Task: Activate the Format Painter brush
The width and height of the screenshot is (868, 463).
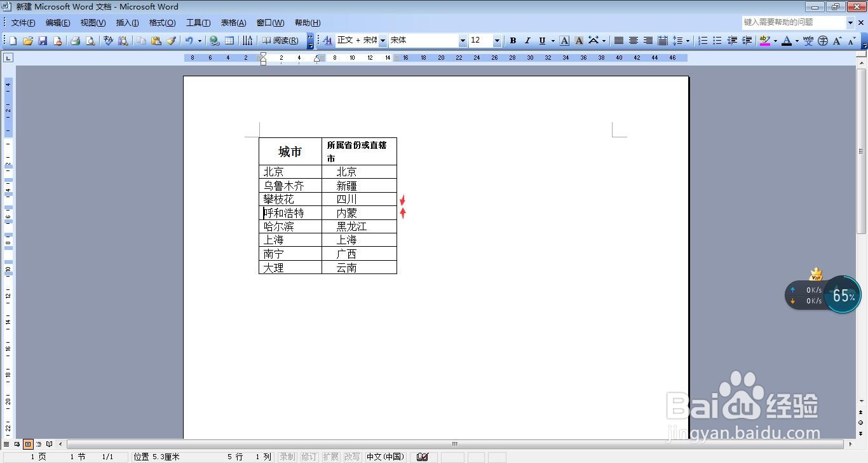Action: [x=171, y=41]
